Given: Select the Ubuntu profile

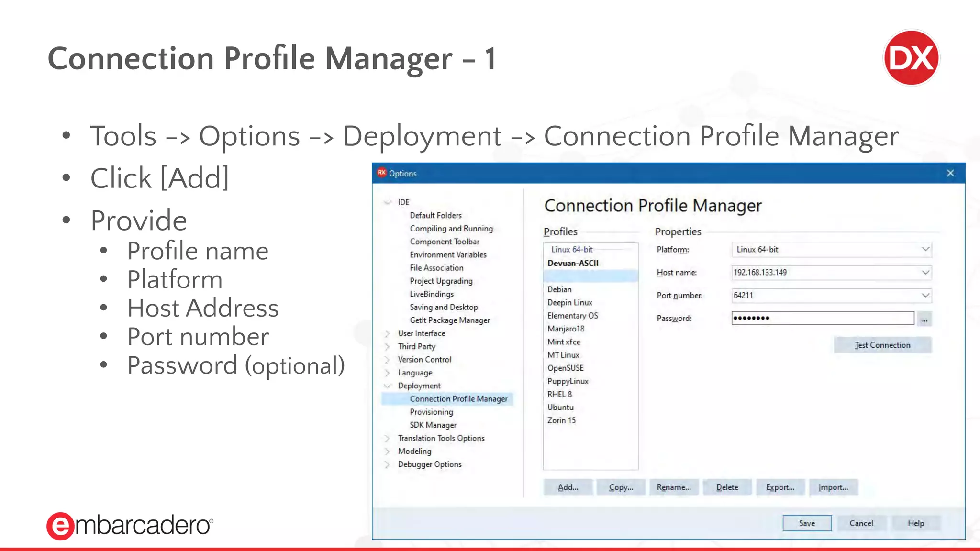Looking at the screenshot, I should click(x=560, y=408).
